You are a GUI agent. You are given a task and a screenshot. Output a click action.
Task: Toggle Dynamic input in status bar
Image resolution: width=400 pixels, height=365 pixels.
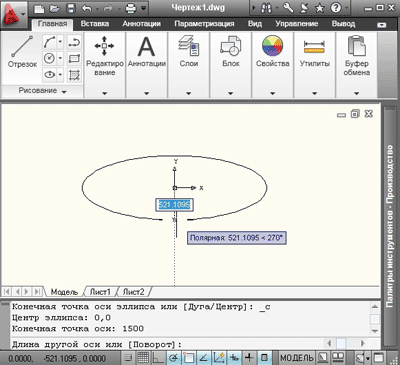point(234,358)
